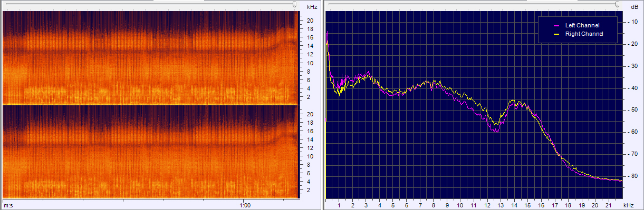Click the -80 dB scale label
This screenshot has height=210, width=644.
pyautogui.click(x=633, y=176)
